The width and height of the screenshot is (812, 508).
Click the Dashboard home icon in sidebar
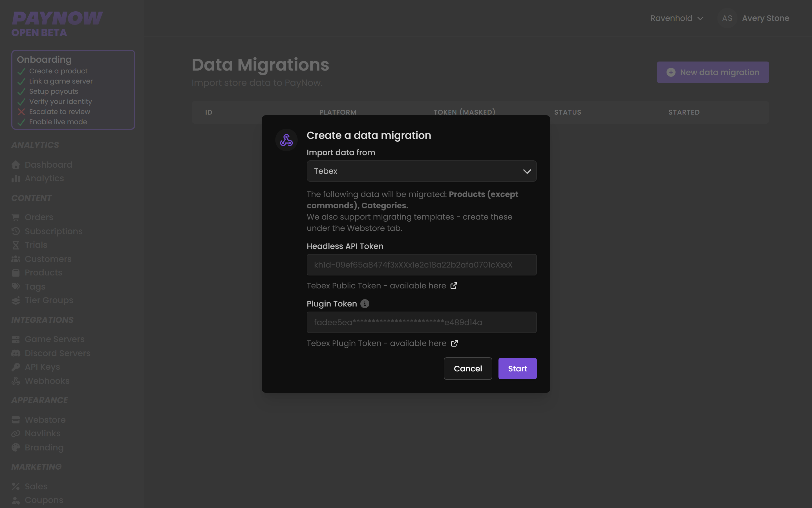coord(16,165)
